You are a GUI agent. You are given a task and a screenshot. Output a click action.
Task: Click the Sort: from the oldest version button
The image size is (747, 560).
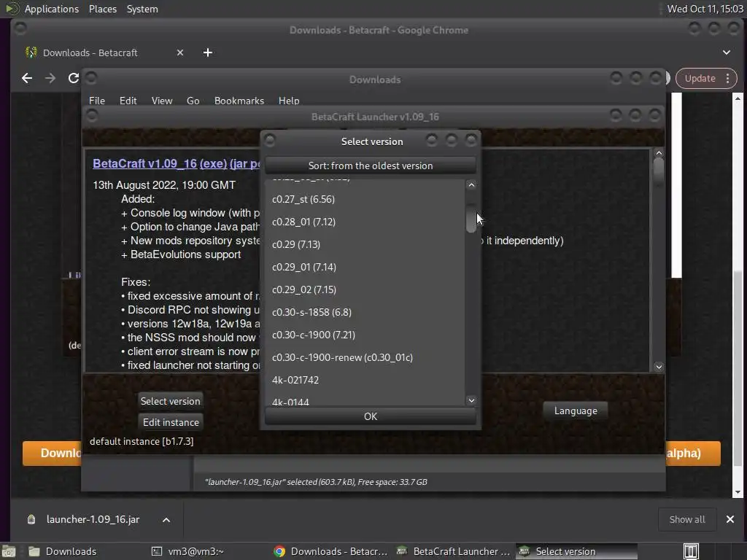(x=370, y=166)
